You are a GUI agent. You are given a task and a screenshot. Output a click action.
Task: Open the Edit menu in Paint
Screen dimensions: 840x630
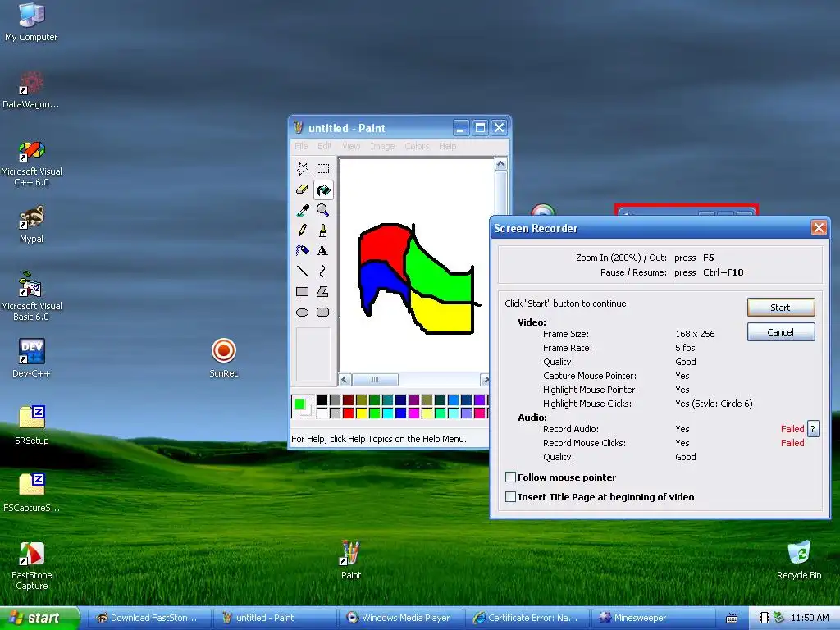point(324,146)
